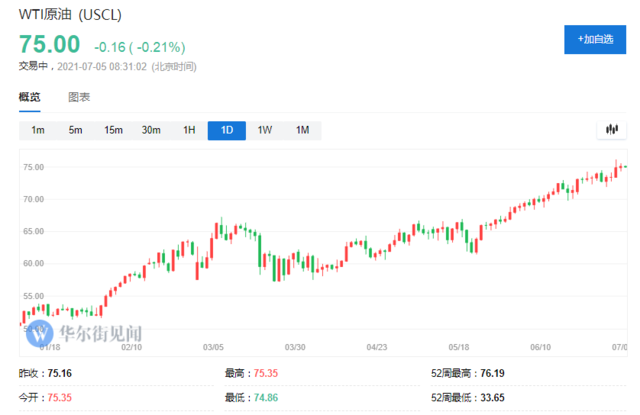Switch chart to 1W weekly view
640x415 pixels.
(264, 130)
